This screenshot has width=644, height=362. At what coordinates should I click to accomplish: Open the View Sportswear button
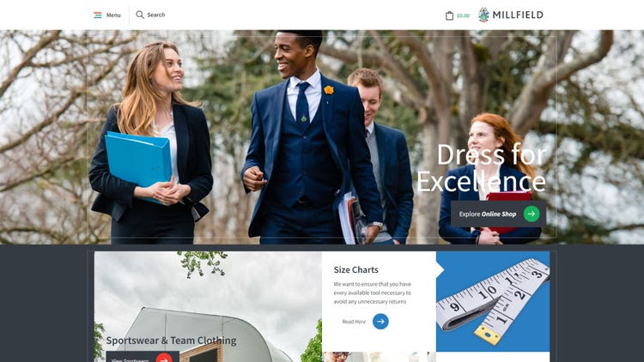143,357
